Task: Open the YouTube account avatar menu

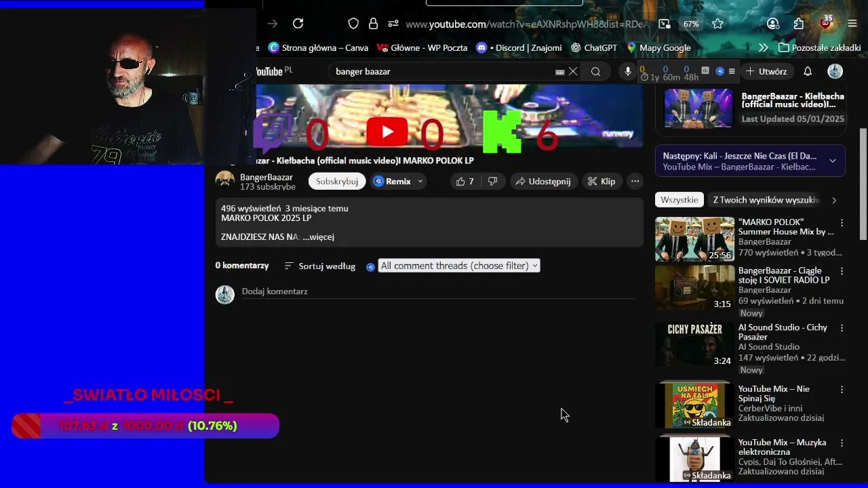Action: [x=835, y=71]
